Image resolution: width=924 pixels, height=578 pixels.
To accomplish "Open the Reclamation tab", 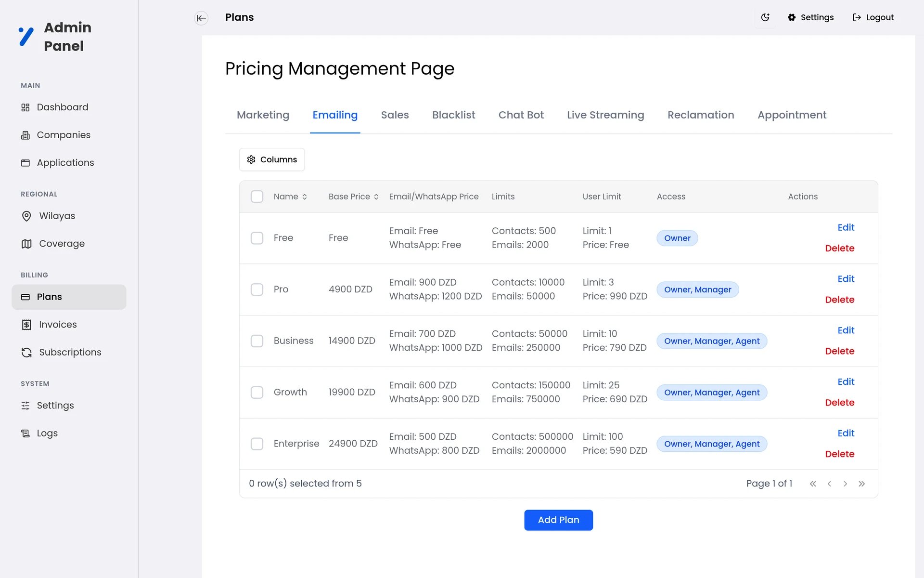I will point(701,115).
